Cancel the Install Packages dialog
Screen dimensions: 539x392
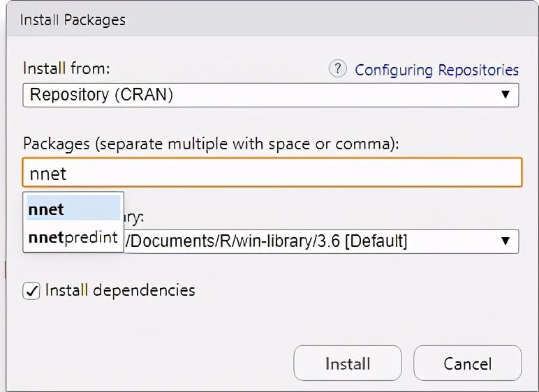467,363
